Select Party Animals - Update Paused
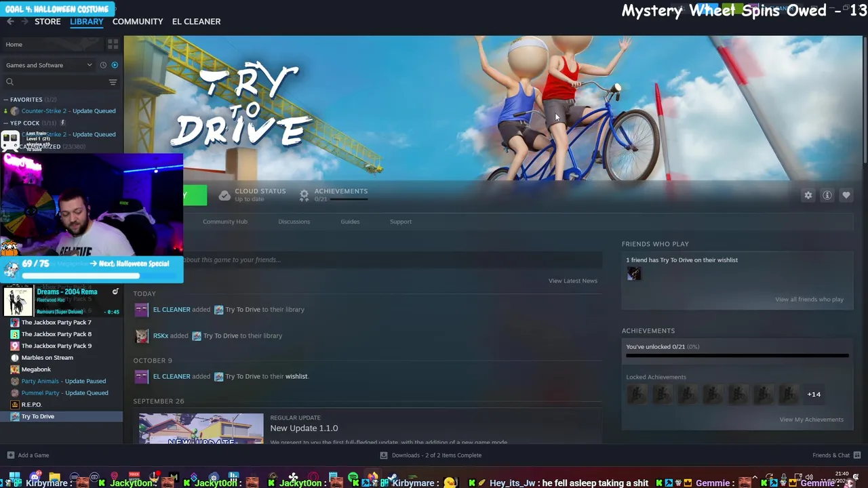The image size is (868, 488). point(63,381)
